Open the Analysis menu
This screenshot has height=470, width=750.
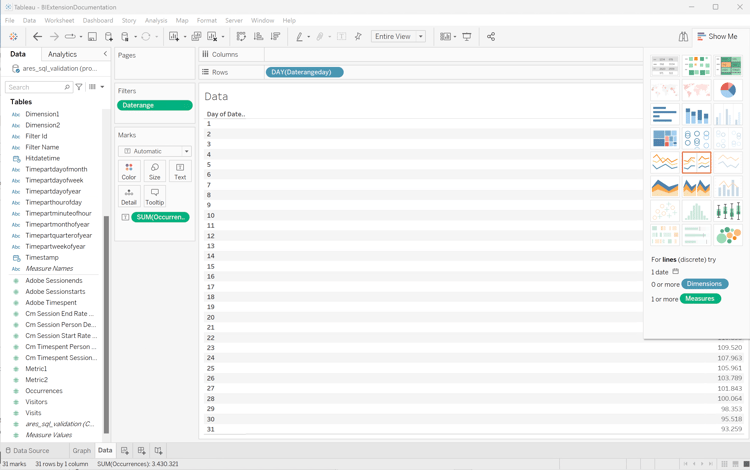(x=156, y=21)
